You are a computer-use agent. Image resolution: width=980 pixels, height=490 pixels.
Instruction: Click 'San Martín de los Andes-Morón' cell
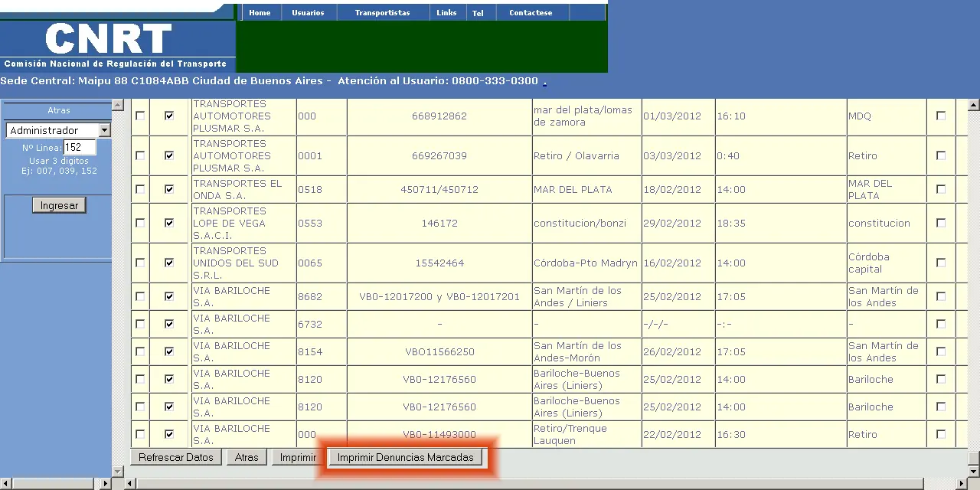tap(586, 351)
